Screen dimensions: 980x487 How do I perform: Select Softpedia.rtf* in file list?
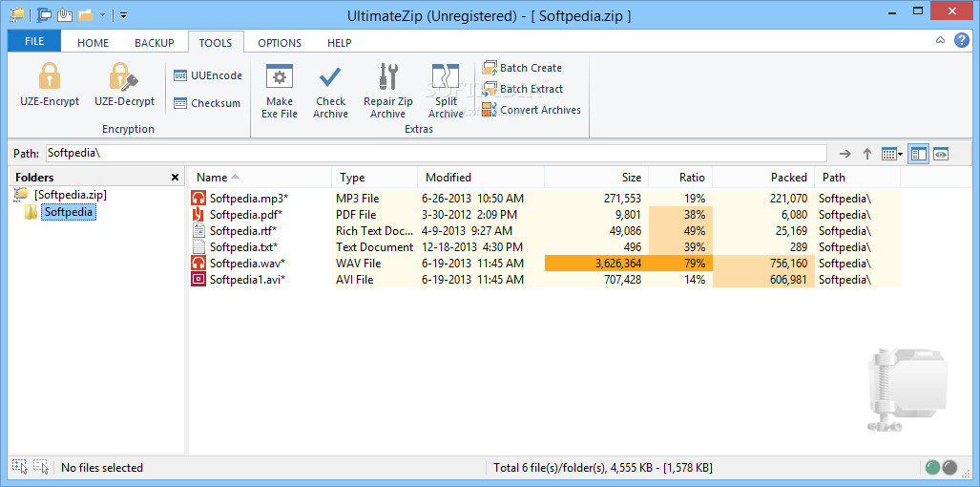244,231
